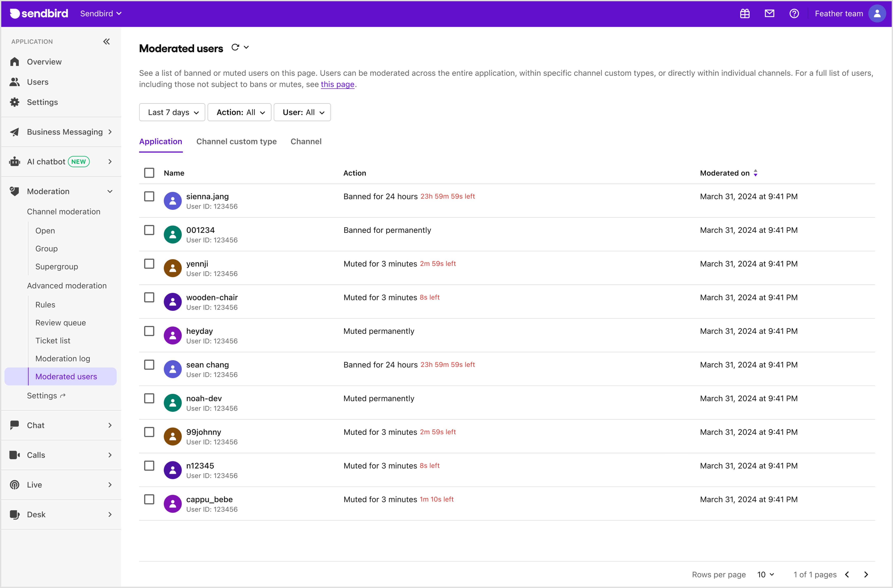Click the gift box icon in header
The image size is (893, 588).
click(744, 13)
